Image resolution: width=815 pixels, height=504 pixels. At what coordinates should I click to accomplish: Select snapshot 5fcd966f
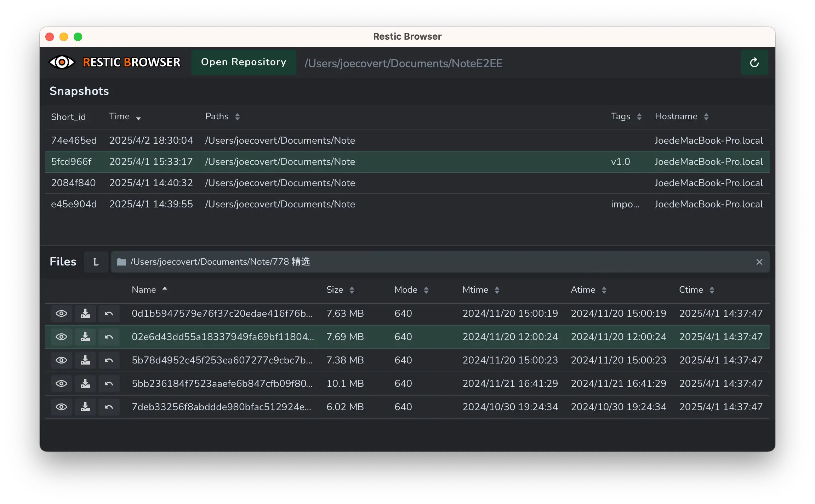(407, 162)
